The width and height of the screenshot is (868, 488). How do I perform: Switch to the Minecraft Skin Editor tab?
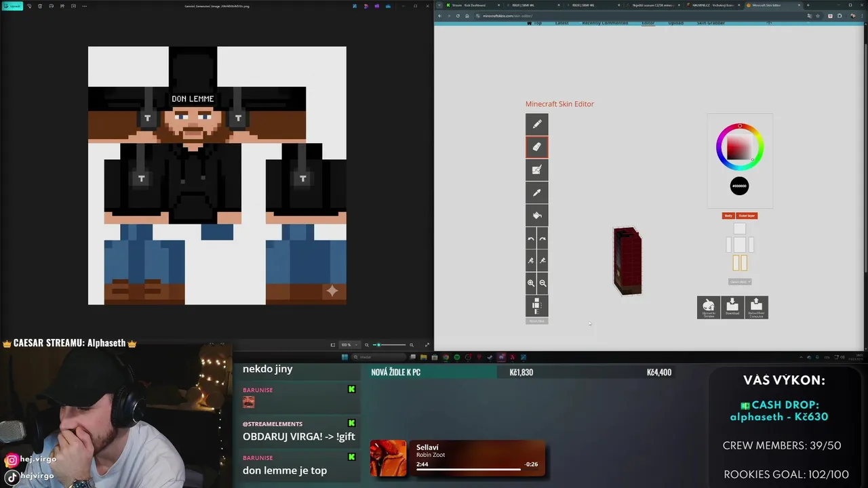click(x=773, y=5)
